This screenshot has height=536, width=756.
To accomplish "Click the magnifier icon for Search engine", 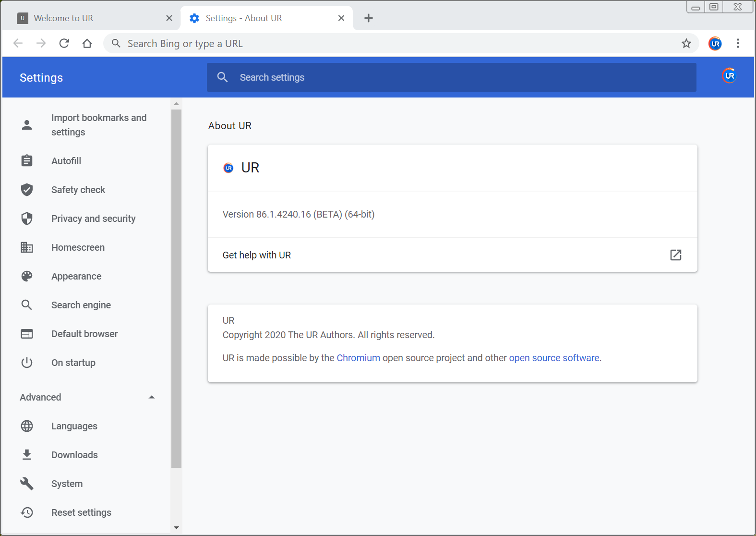I will [x=27, y=305].
